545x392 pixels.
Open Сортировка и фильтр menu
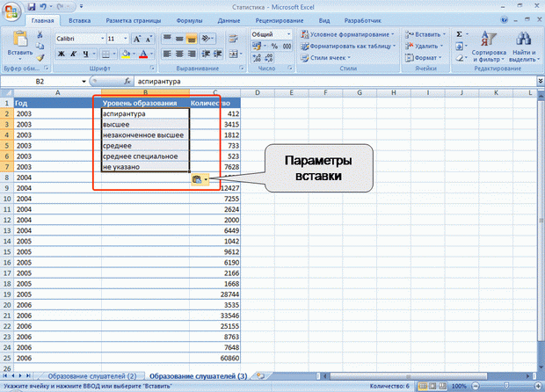489,47
